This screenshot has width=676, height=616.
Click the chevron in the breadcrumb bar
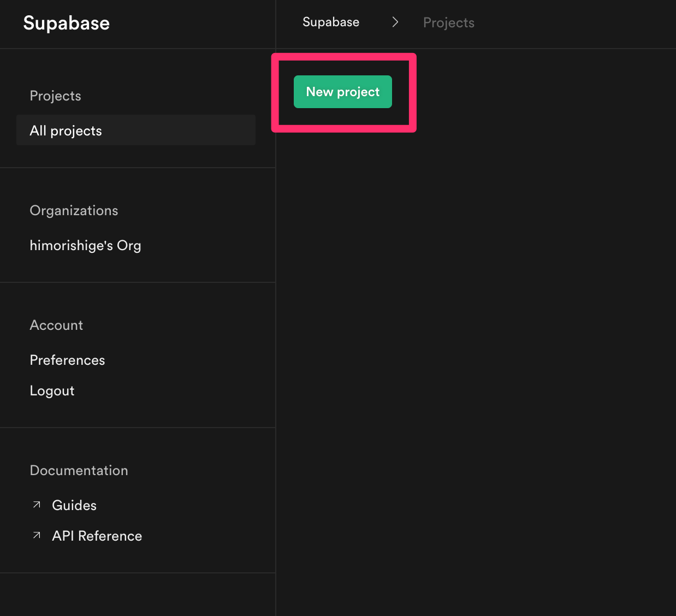tap(395, 22)
